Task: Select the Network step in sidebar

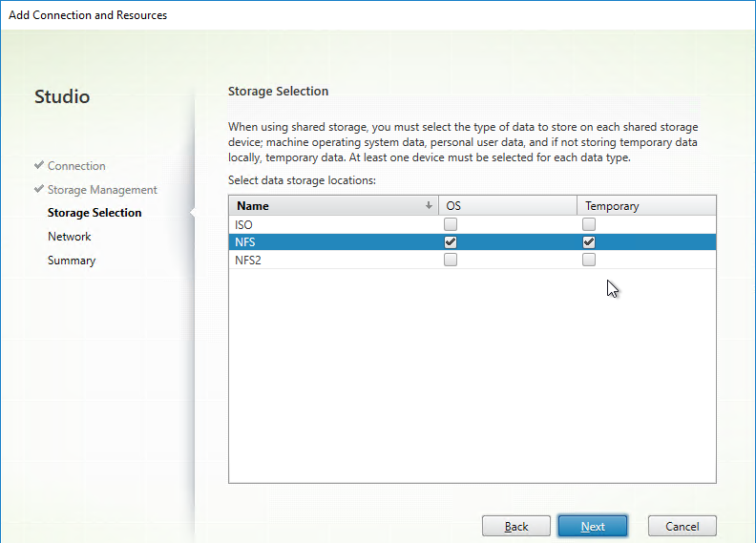Action: click(x=70, y=237)
